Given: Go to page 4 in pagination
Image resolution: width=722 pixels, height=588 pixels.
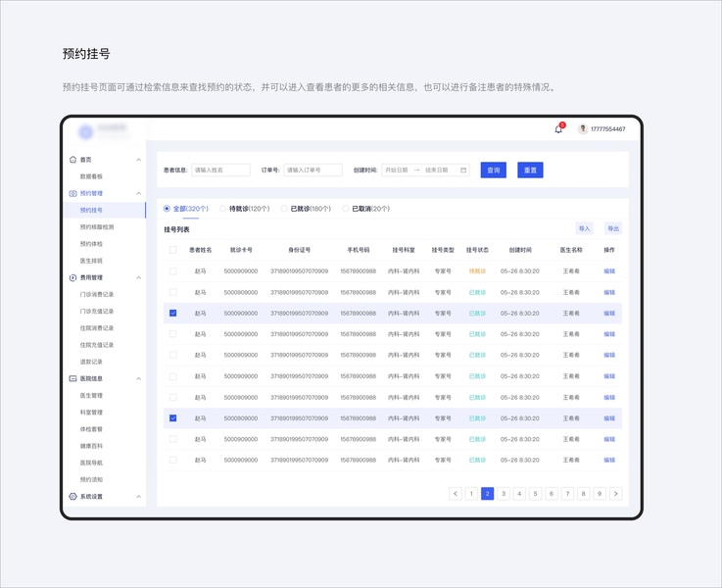Looking at the screenshot, I should (x=519, y=494).
